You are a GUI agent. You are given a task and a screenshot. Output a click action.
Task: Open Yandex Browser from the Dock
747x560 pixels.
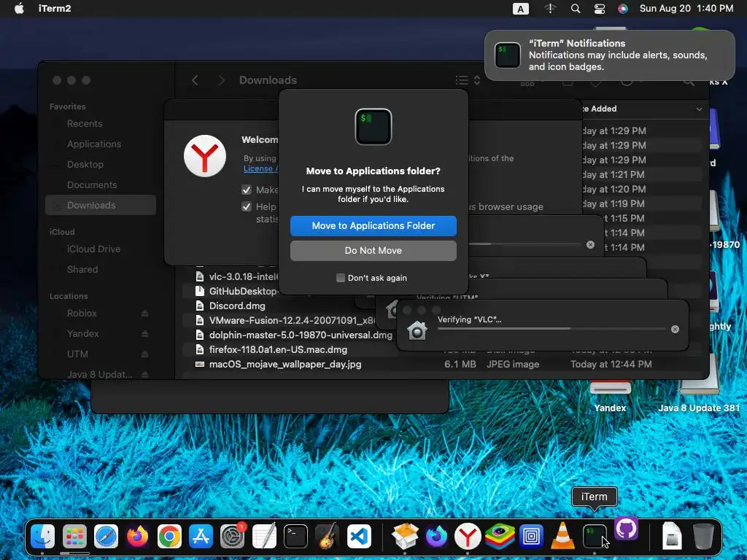coord(468,536)
